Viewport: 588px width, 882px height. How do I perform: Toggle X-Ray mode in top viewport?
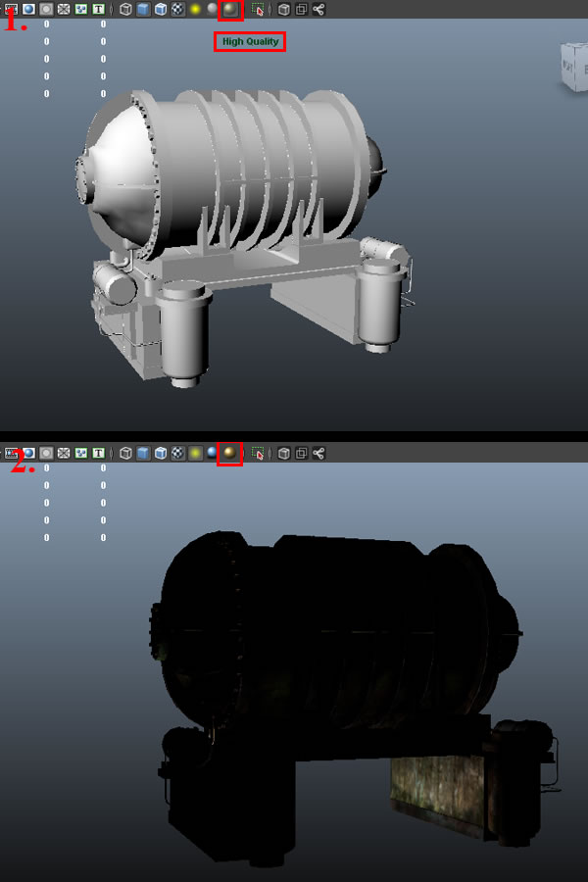tap(284, 9)
